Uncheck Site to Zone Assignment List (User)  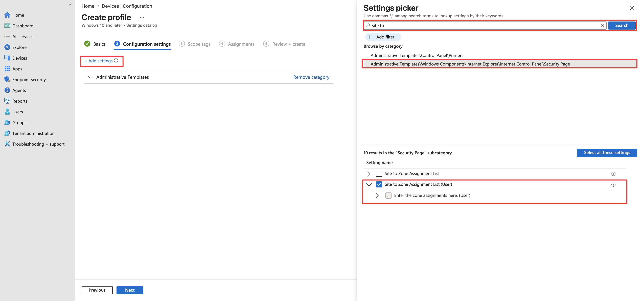(379, 184)
